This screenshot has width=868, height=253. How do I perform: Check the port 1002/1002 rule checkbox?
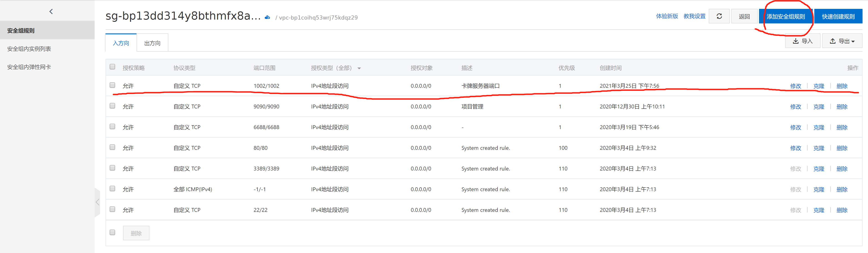pos(113,85)
